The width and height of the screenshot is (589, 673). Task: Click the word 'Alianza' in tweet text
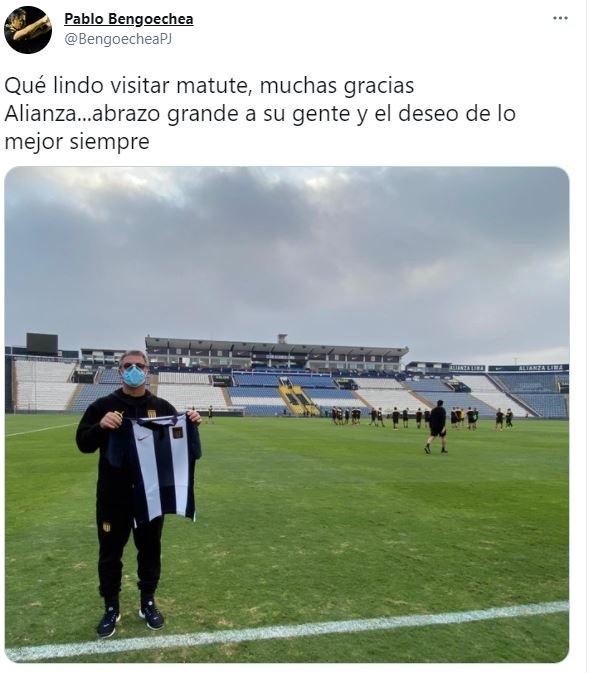40,114
